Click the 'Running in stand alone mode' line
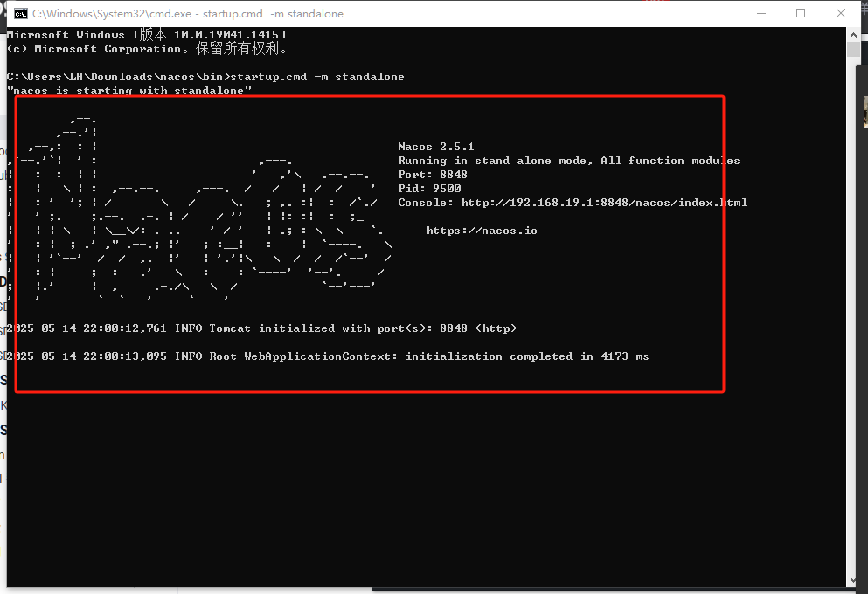 point(568,161)
